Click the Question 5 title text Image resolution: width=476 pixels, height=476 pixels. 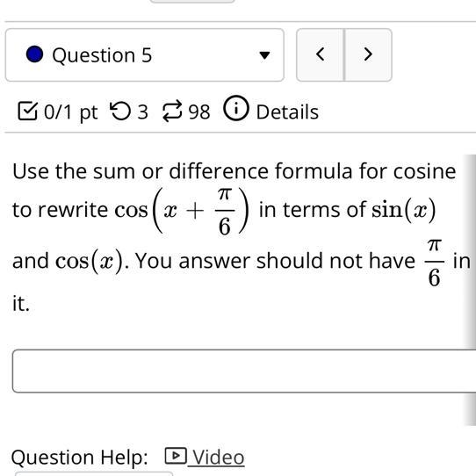point(102,55)
